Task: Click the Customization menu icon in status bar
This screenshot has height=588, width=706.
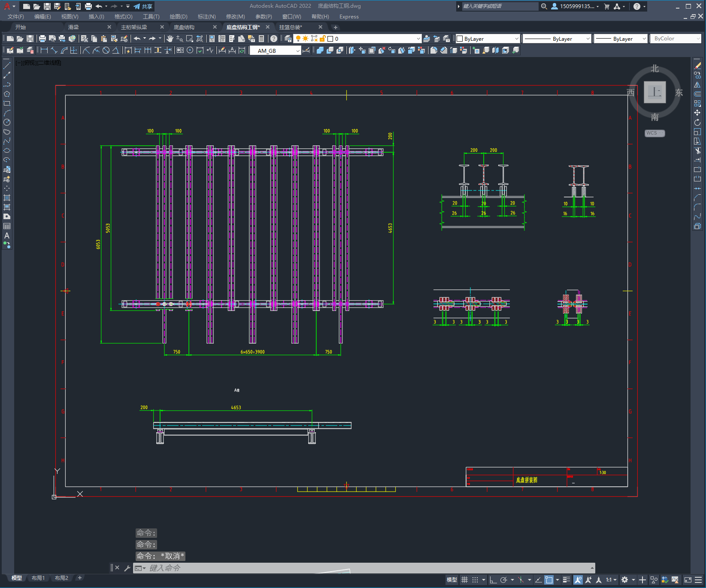Action: coord(699,580)
